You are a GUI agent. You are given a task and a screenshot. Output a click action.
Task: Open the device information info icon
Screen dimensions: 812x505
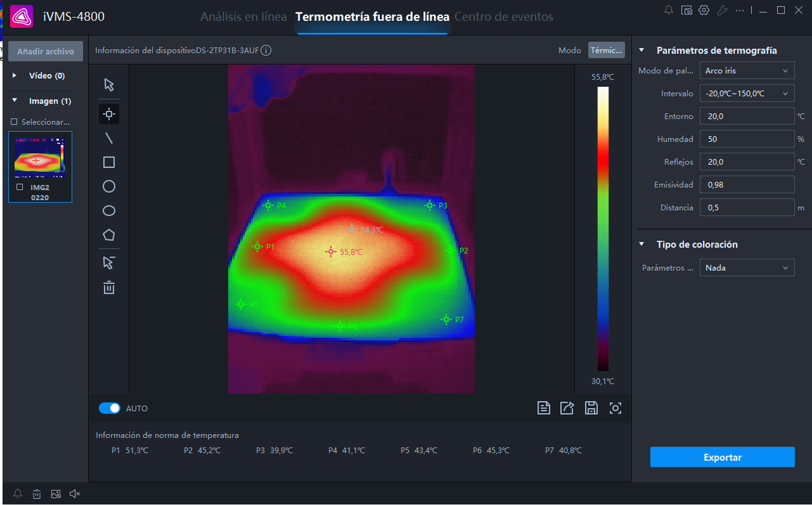(266, 50)
